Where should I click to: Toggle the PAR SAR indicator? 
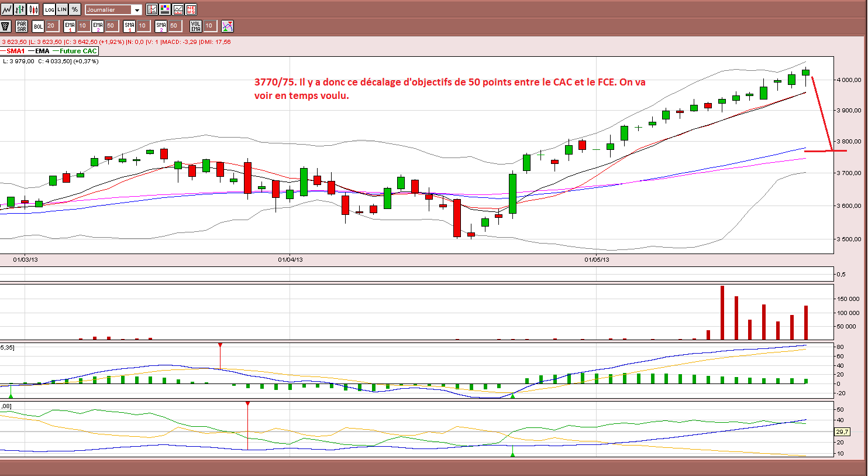[22, 26]
